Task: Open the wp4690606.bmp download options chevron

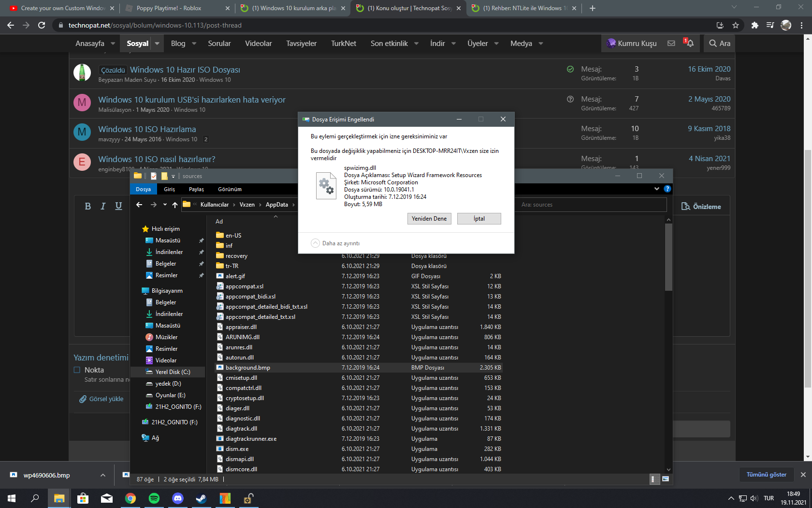Action: pyautogui.click(x=102, y=475)
